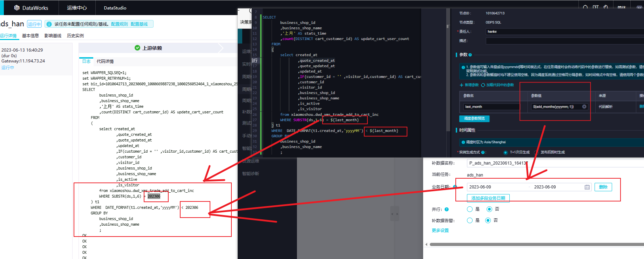Select 否 for 补数据告警

pos(488,220)
